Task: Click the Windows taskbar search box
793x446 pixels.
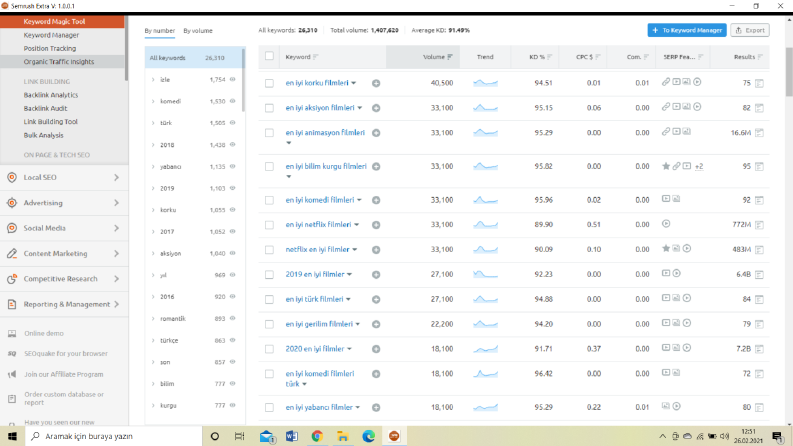Action: click(x=113, y=436)
